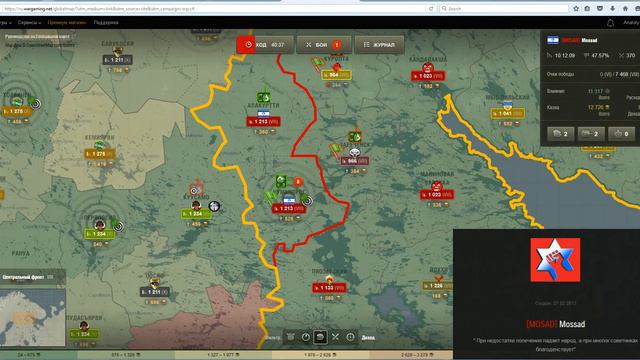Click the black-white cross emblem near Куусамо

(214, 207)
